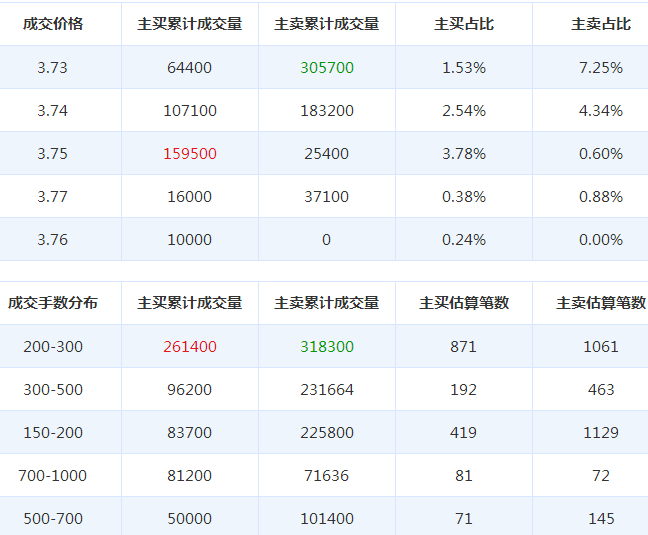Click the buy volume 96200
The image size is (648, 535).
[x=190, y=389]
